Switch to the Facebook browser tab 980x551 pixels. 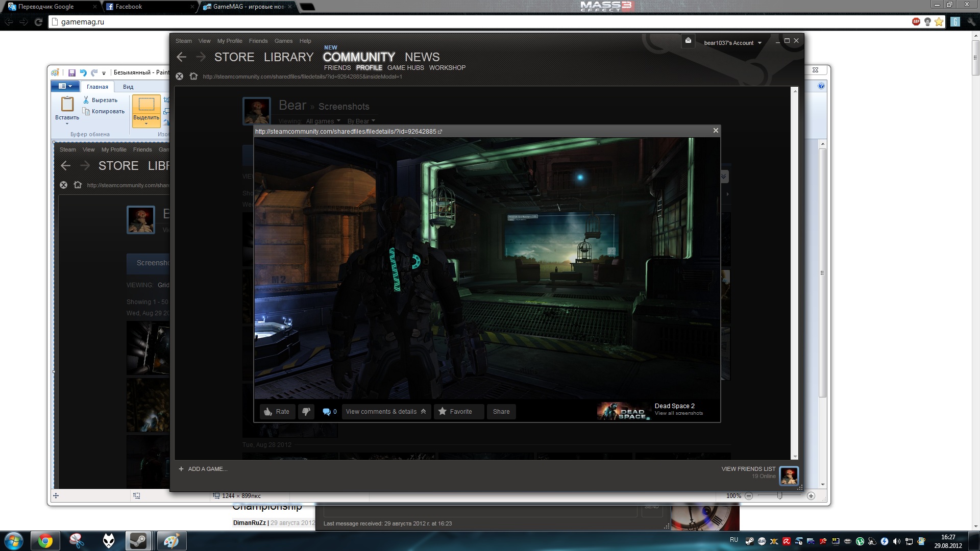point(149,7)
